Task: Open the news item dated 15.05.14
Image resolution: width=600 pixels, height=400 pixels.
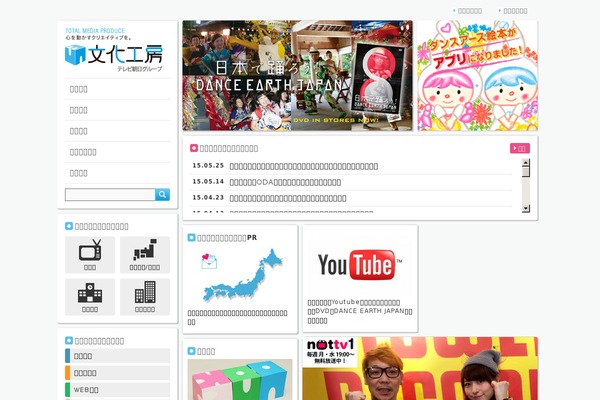Action: pyautogui.click(x=285, y=182)
